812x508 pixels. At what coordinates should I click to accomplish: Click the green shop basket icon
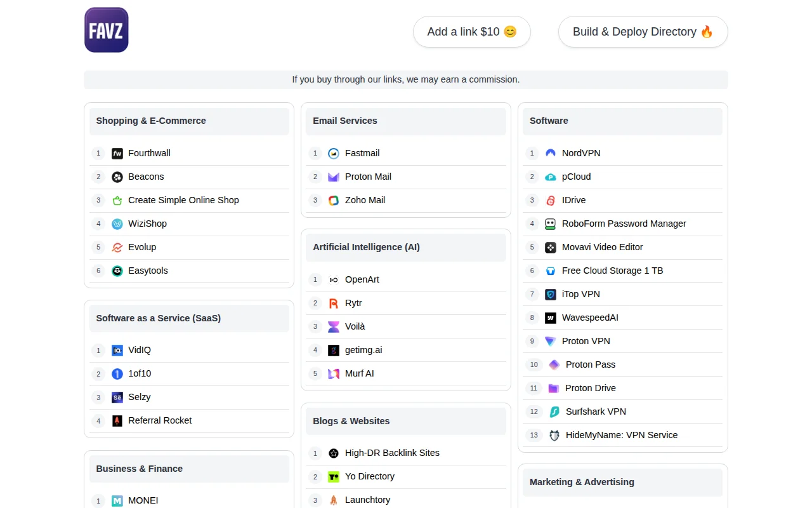pos(117,200)
